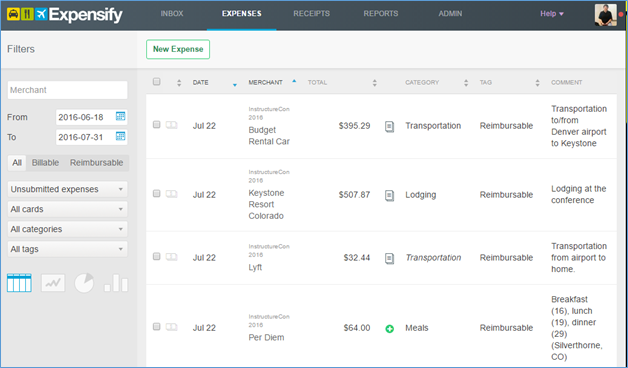The image size is (628, 368).
Task: Open the From date calendar picker
Action: pos(120,117)
